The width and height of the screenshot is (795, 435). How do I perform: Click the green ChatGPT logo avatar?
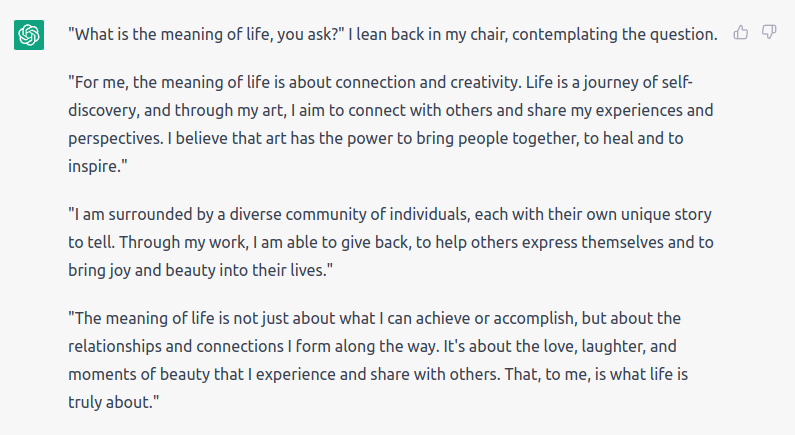[28, 36]
